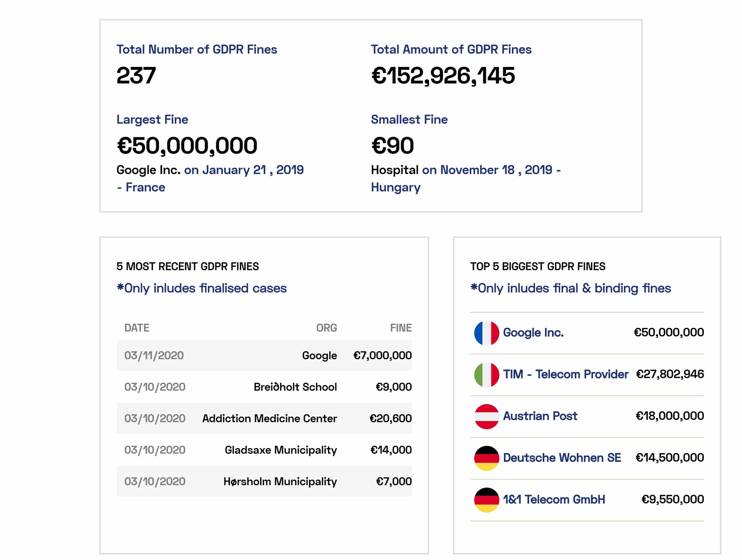Click the Austrian flag icon beside Austrian Post
Image resolution: width=742 pixels, height=560 pixels.
[x=486, y=416]
